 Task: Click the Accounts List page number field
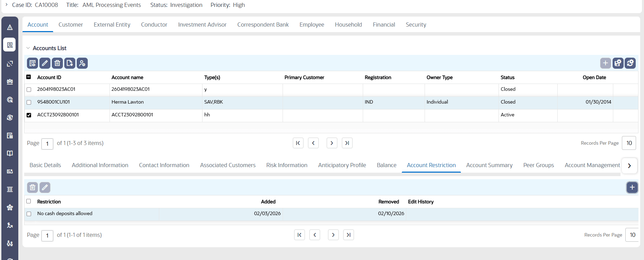47,144
